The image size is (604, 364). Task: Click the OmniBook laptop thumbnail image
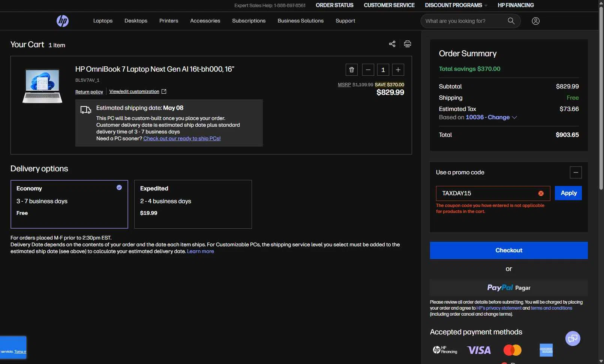[x=42, y=86]
